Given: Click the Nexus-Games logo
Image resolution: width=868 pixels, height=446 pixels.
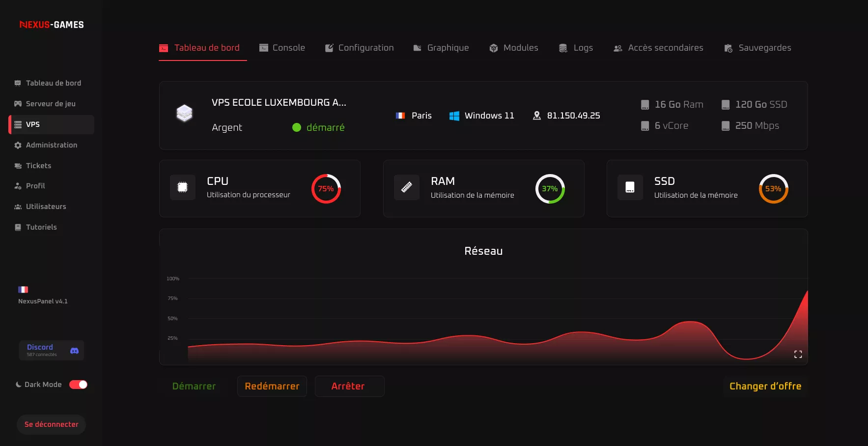Looking at the screenshot, I should point(52,25).
